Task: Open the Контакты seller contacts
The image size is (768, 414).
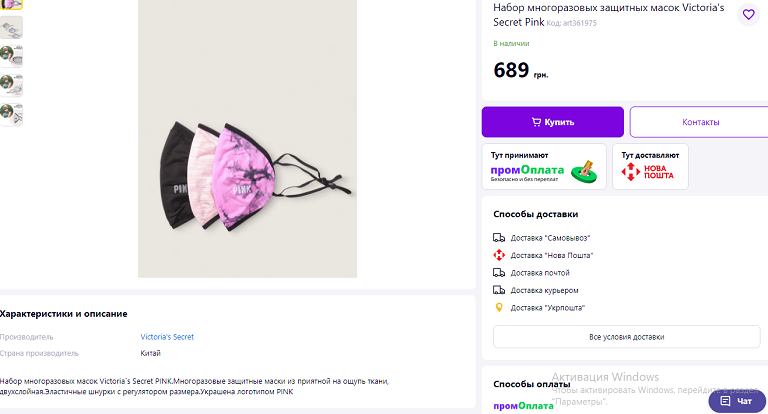Action: click(x=700, y=122)
